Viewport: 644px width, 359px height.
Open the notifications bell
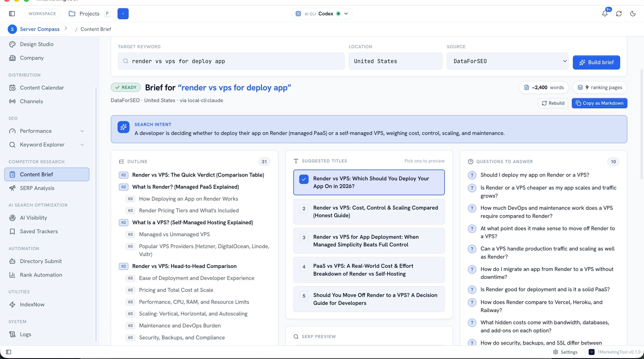pyautogui.click(x=605, y=13)
